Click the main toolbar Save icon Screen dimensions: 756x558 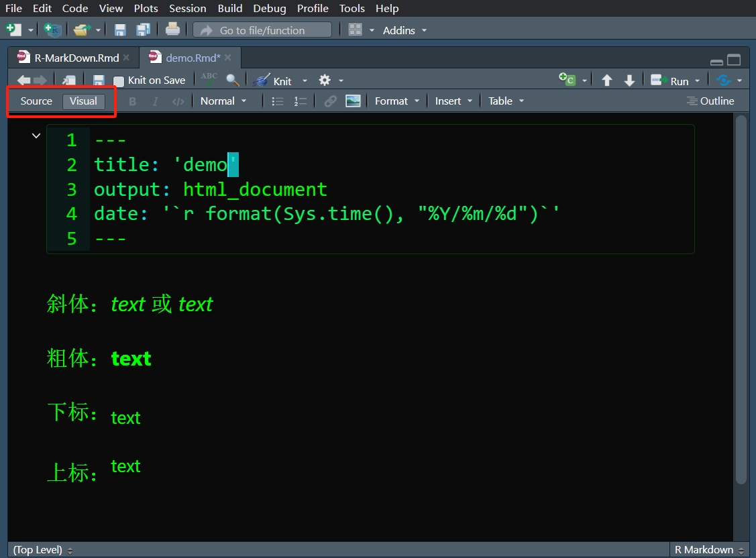pos(120,30)
